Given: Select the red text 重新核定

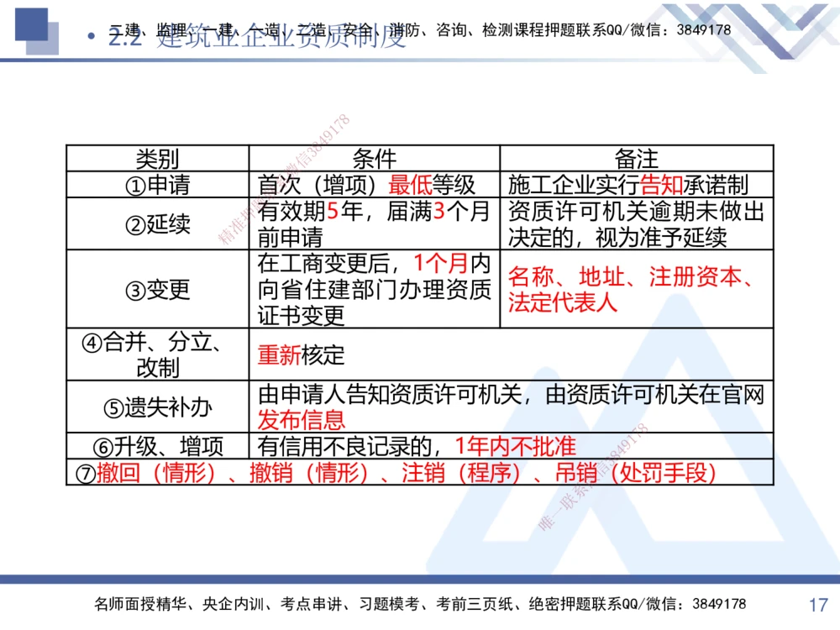Looking at the screenshot, I should pyautogui.click(x=301, y=355).
